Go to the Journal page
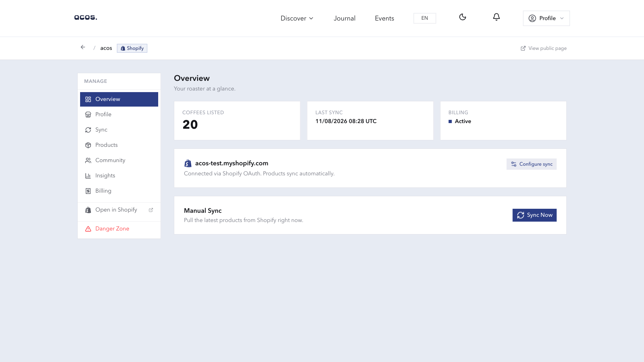This screenshot has width=644, height=362. pyautogui.click(x=345, y=19)
